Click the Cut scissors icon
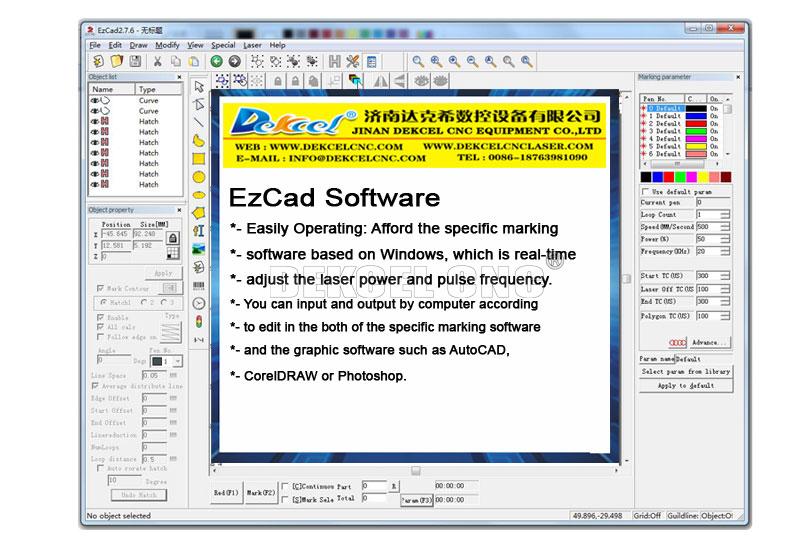Viewport: 800px width, 544px height. click(155, 62)
